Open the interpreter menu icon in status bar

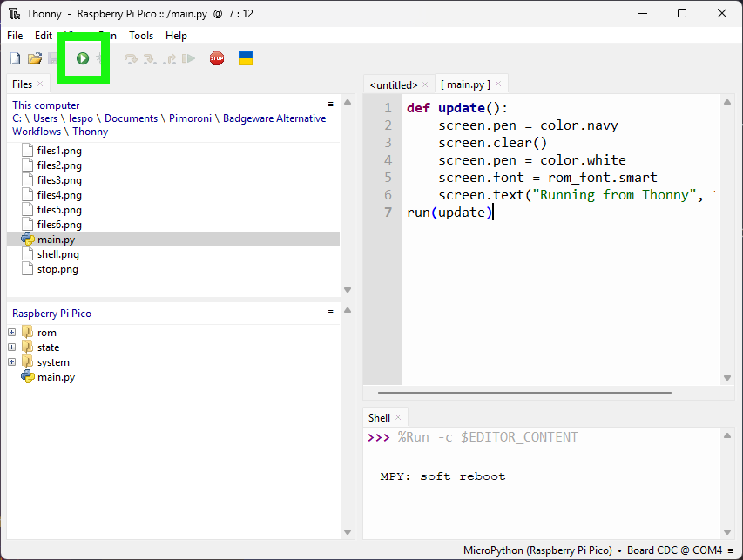731,550
